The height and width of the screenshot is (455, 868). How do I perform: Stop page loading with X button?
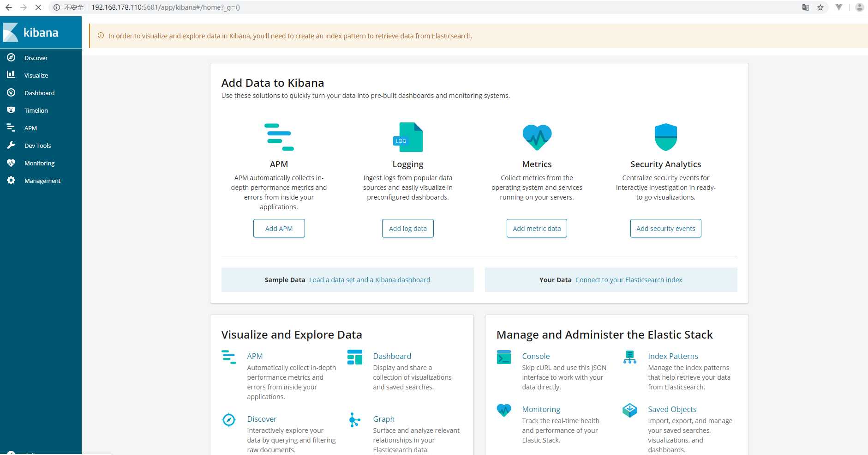38,7
